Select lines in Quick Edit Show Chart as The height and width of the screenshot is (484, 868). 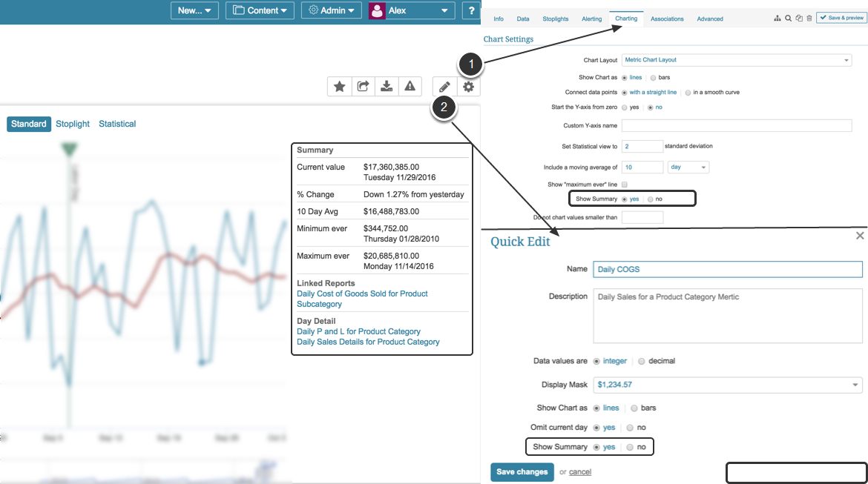coord(596,408)
